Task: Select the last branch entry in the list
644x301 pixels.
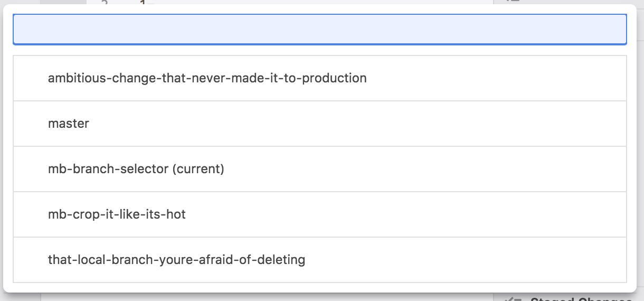Action: pyautogui.click(x=176, y=260)
